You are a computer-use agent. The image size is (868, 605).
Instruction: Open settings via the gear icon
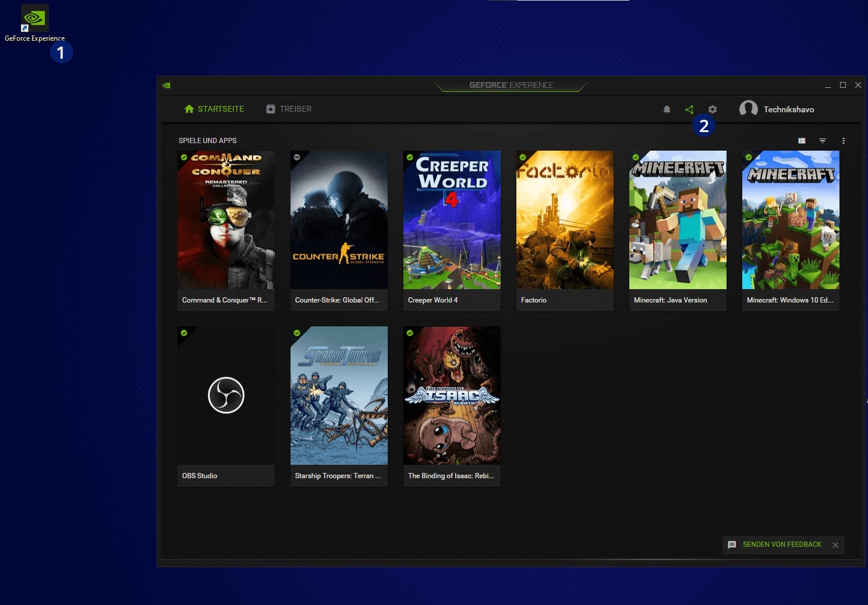tap(713, 109)
